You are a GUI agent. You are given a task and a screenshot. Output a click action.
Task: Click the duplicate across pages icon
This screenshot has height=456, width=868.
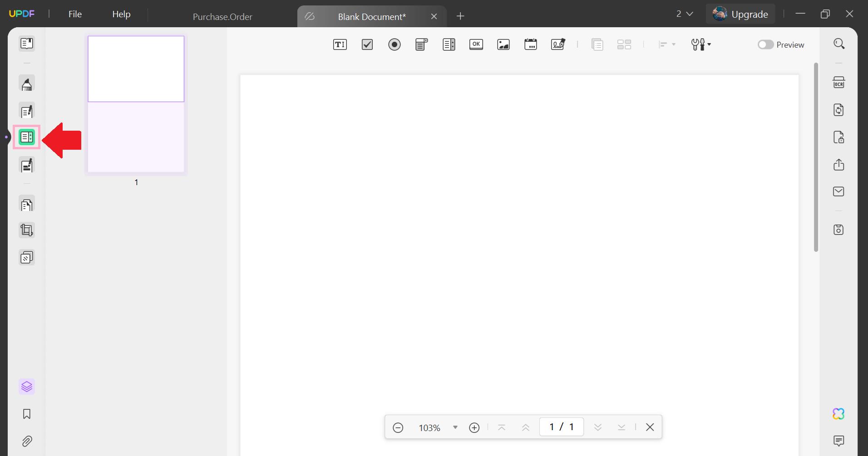point(597,44)
